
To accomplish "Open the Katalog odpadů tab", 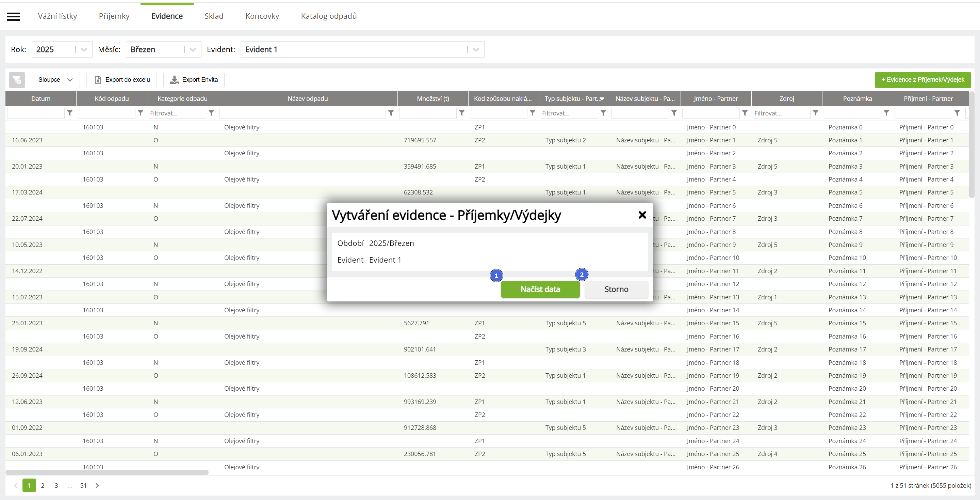I will click(329, 16).
